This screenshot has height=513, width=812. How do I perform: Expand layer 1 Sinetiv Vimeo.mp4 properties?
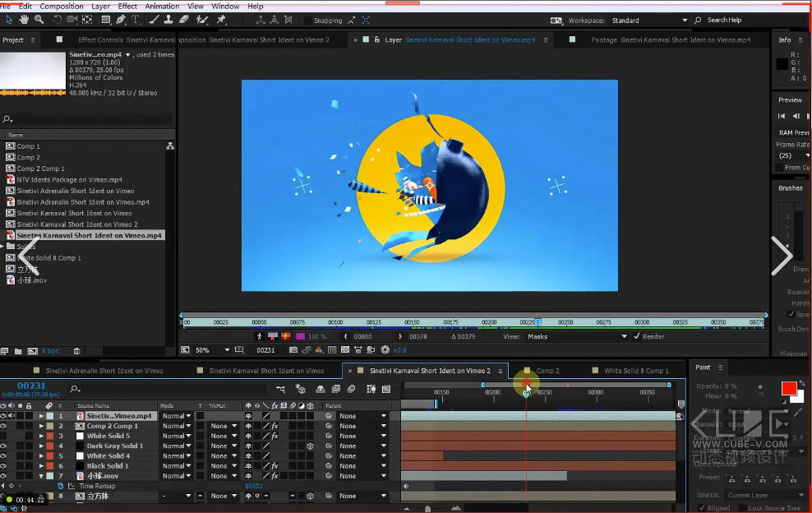pyautogui.click(x=41, y=416)
